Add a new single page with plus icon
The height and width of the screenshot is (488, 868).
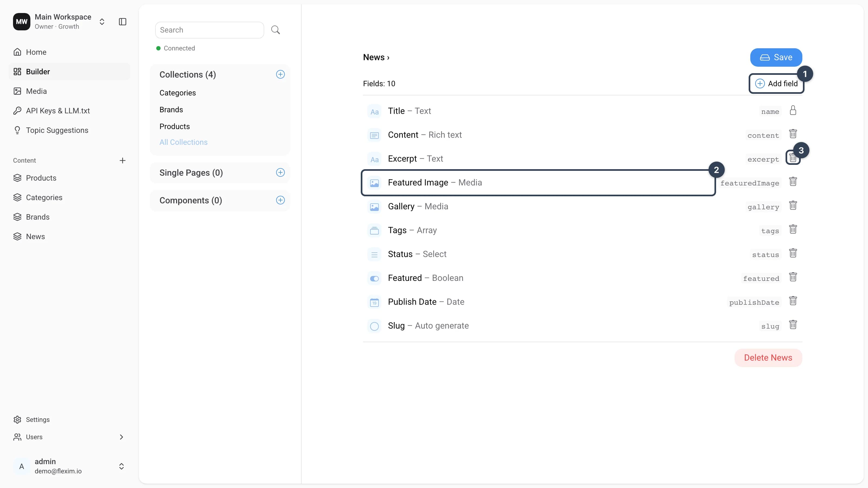(x=280, y=172)
